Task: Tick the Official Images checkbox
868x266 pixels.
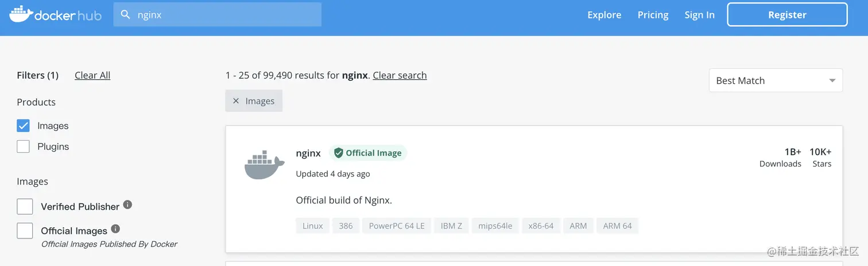Action: (x=25, y=230)
